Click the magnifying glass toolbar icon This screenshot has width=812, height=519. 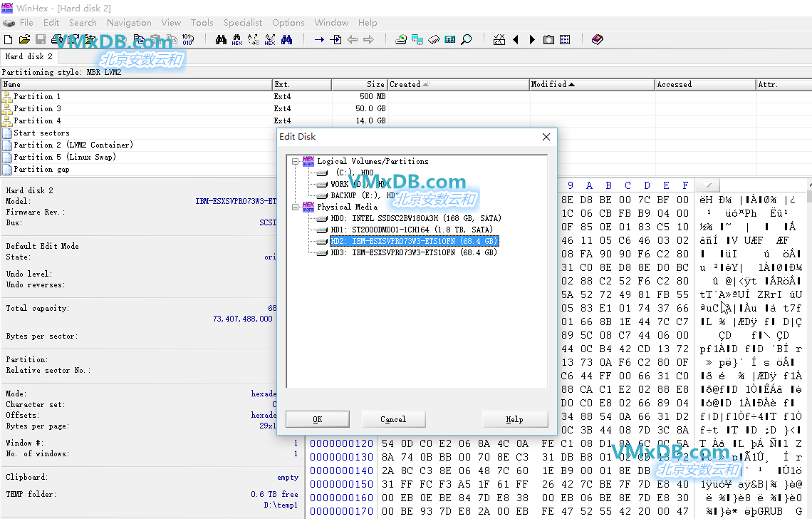(x=467, y=39)
